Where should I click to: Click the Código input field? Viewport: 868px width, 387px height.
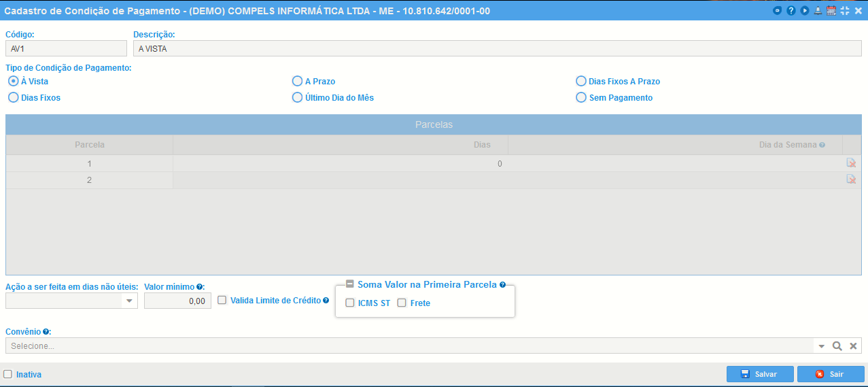pos(66,48)
